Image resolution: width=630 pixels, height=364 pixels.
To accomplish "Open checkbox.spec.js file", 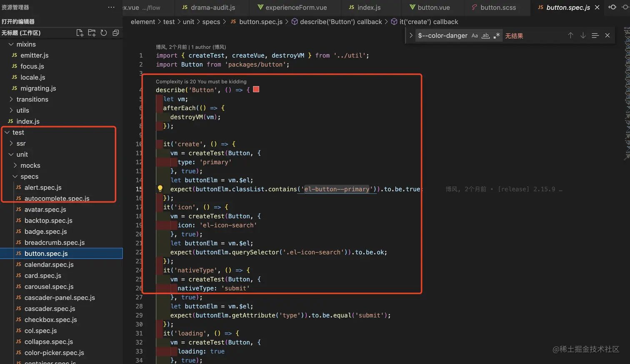I will point(51,320).
